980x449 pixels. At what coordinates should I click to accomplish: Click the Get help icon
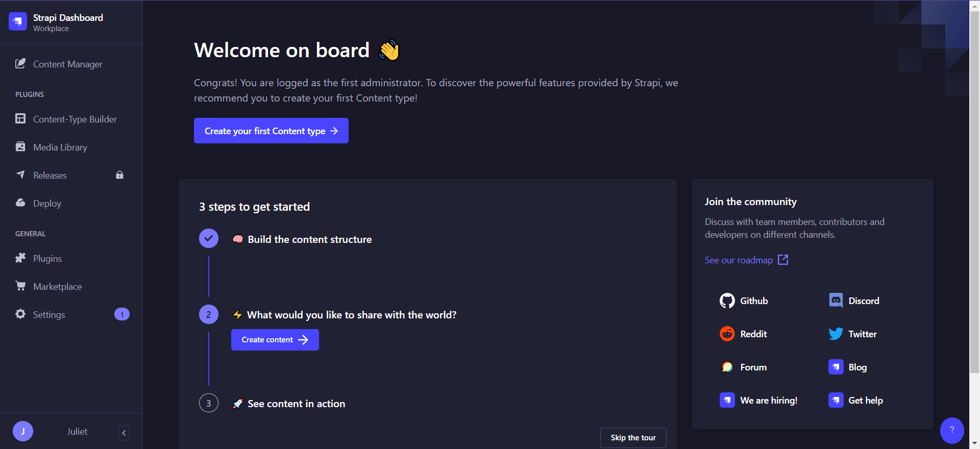pos(836,400)
